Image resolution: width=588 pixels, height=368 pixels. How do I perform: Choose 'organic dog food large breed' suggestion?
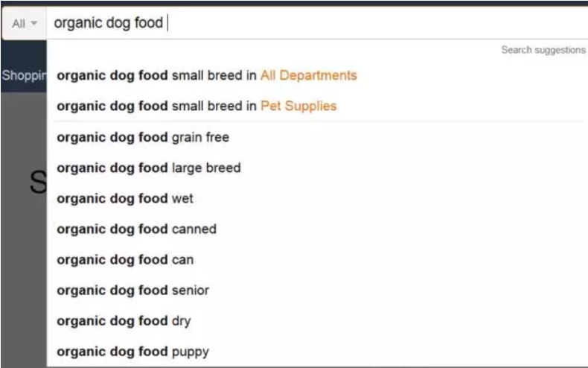[148, 168]
